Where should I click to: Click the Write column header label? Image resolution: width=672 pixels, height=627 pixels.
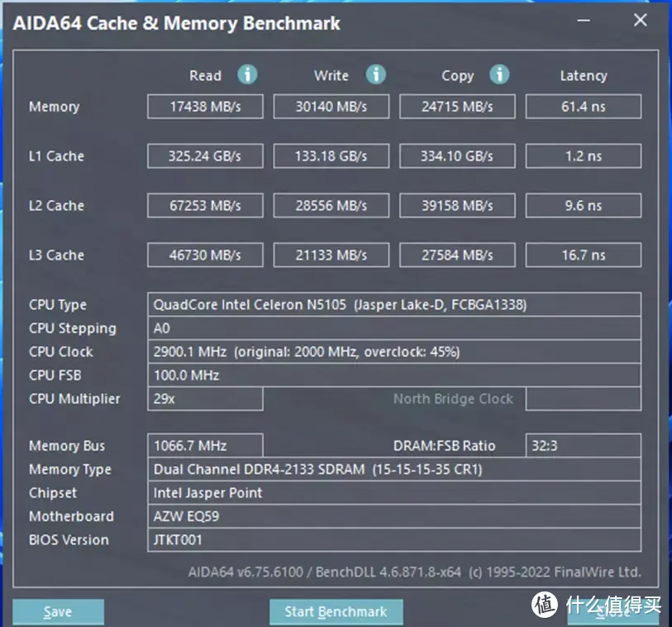331,75
